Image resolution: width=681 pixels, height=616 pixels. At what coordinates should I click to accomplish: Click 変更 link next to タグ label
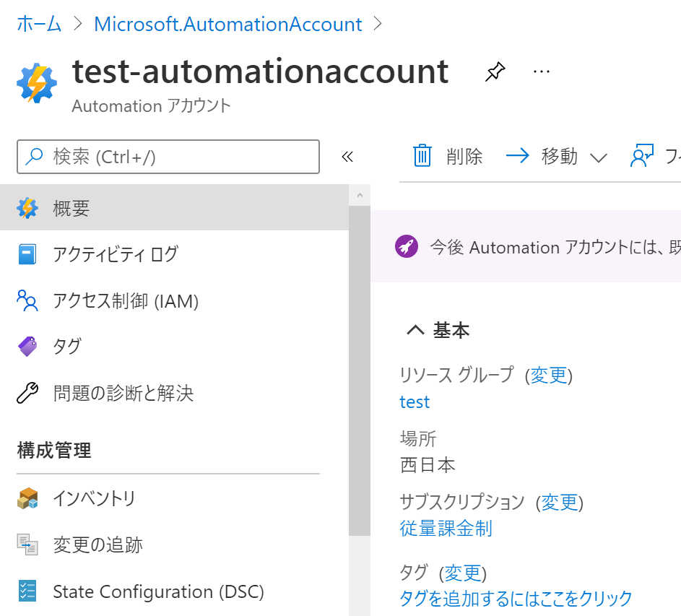[462, 573]
